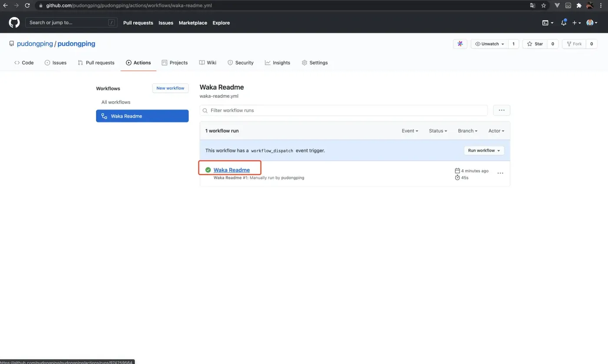Click the New workflow button
The width and height of the screenshot is (608, 364).
coord(170,88)
